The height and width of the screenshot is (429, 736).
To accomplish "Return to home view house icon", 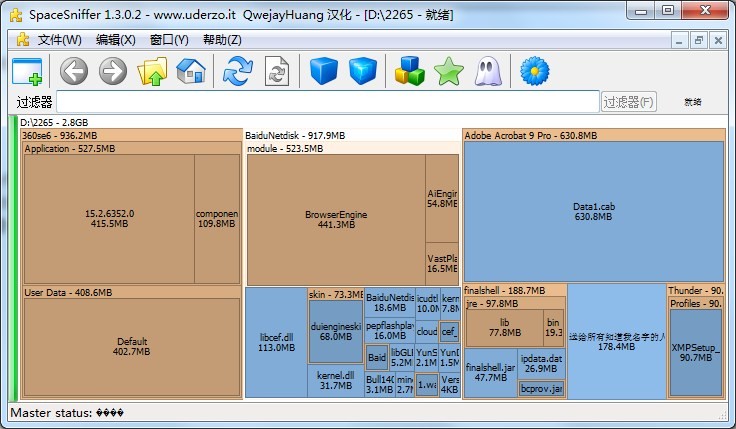I will point(191,71).
